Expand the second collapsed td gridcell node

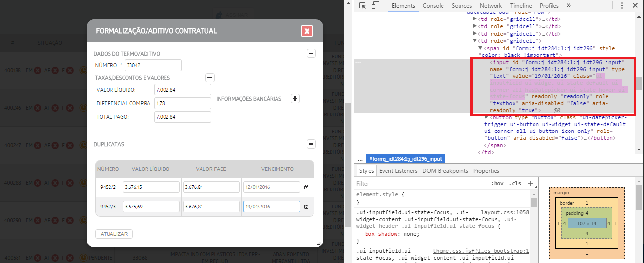point(475,26)
